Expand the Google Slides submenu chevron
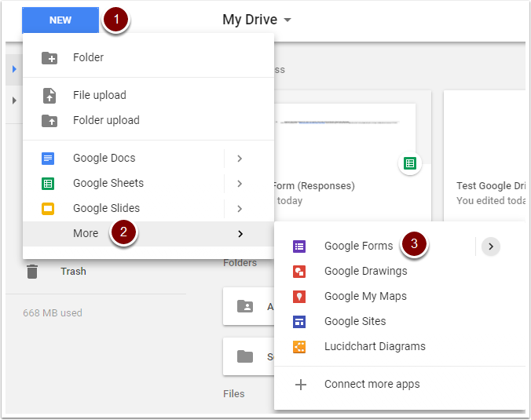The width and height of the screenshot is (531, 420). [x=240, y=209]
